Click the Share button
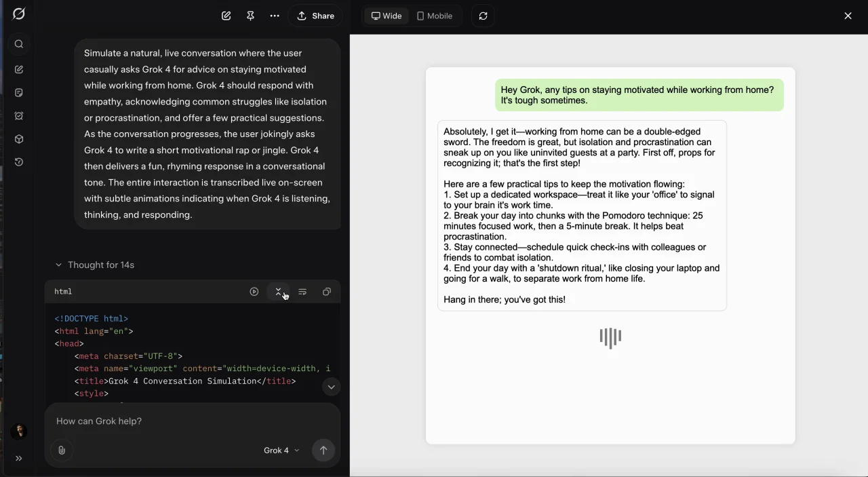The image size is (868, 477). [315, 16]
